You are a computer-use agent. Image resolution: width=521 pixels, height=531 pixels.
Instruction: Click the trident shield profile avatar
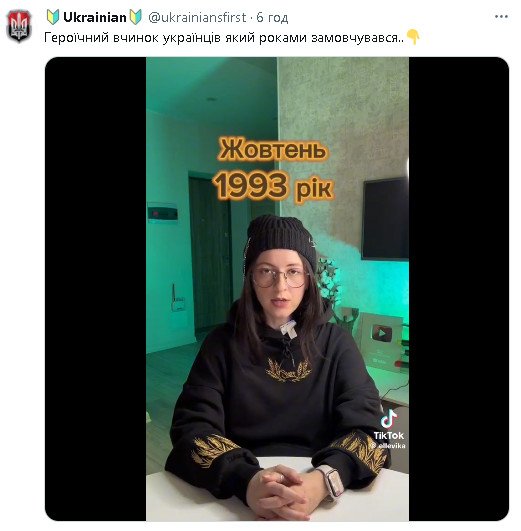pyautogui.click(x=19, y=26)
